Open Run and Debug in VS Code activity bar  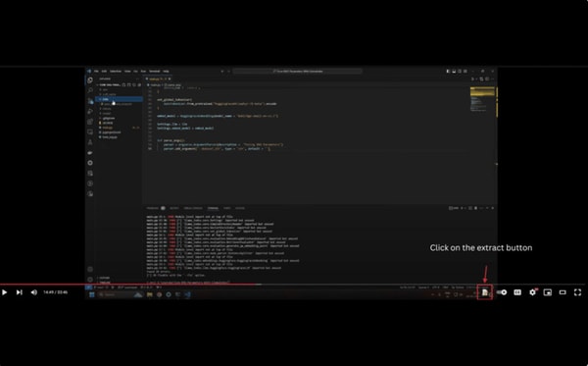click(x=90, y=112)
